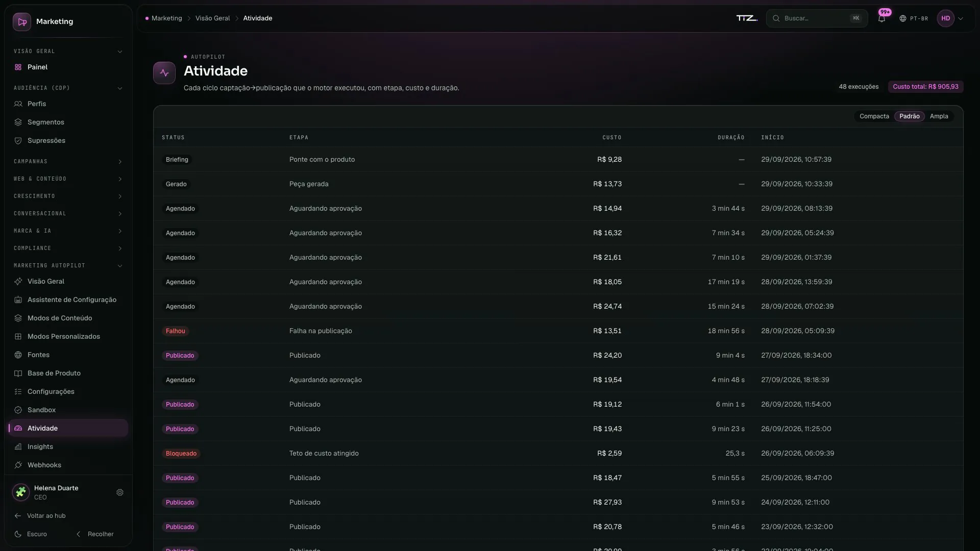Open Segmentos in the sidebar

(68, 122)
